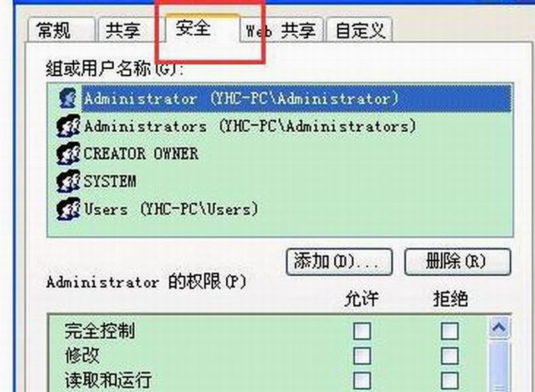
Task: Click the 添加(D)... button
Action: coord(339,262)
